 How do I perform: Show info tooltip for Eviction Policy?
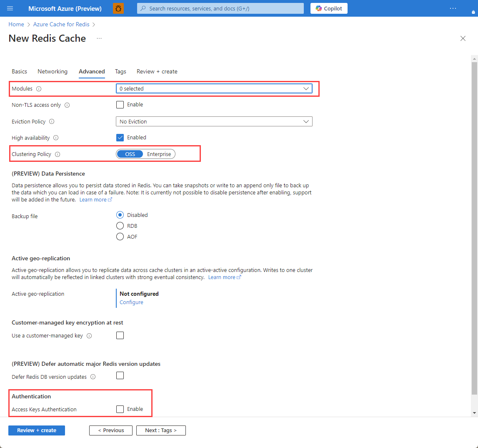(52, 121)
